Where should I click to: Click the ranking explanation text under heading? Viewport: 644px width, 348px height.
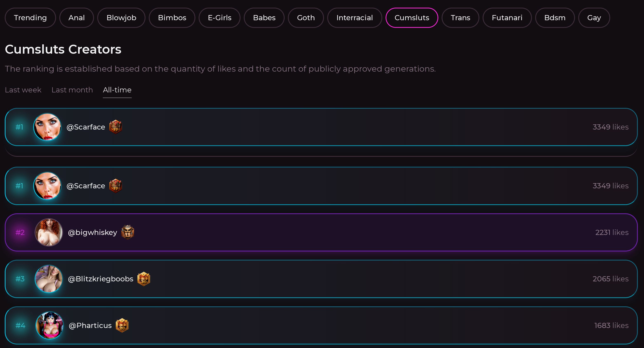(220, 69)
